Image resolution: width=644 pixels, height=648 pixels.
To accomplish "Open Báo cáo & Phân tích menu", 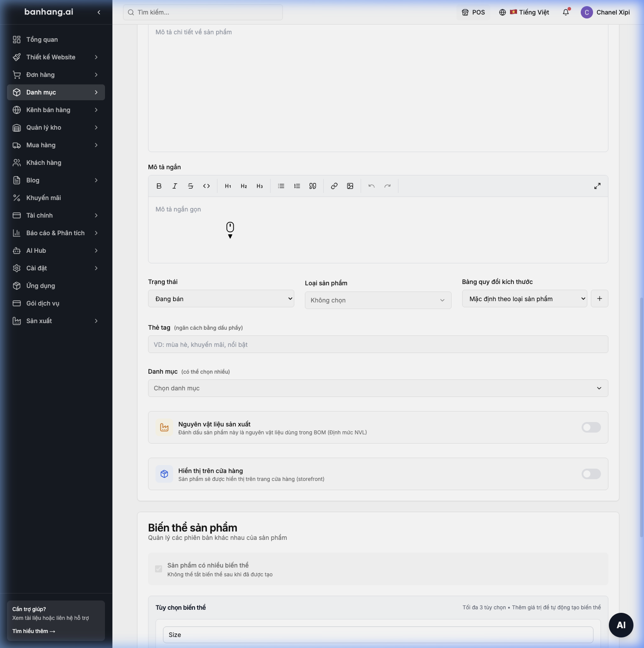I will 56,233.
